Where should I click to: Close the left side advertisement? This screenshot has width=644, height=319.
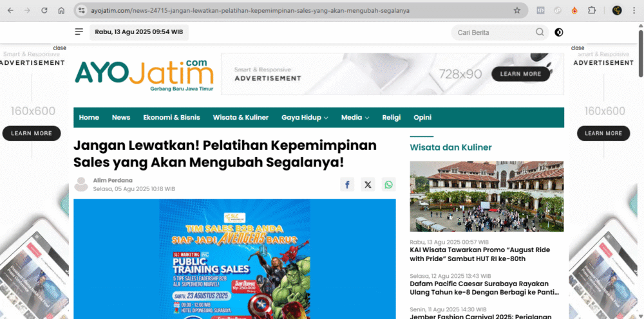click(59, 48)
